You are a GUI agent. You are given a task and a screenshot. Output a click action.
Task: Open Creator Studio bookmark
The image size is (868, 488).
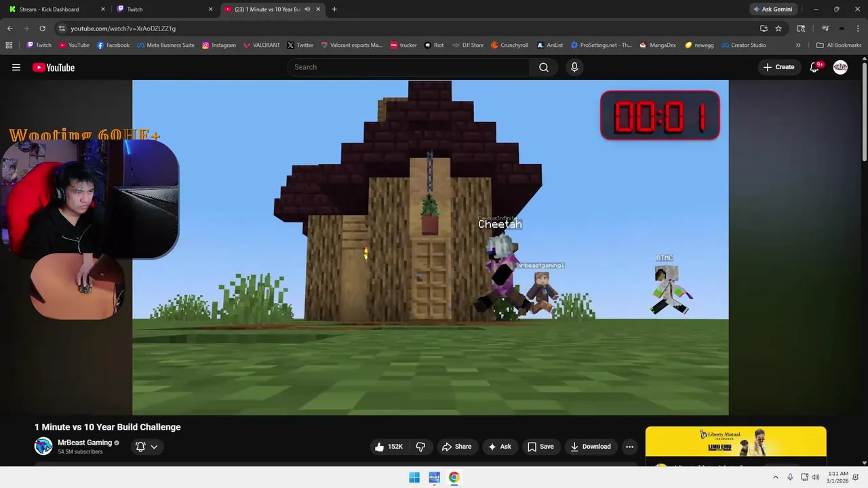point(743,45)
